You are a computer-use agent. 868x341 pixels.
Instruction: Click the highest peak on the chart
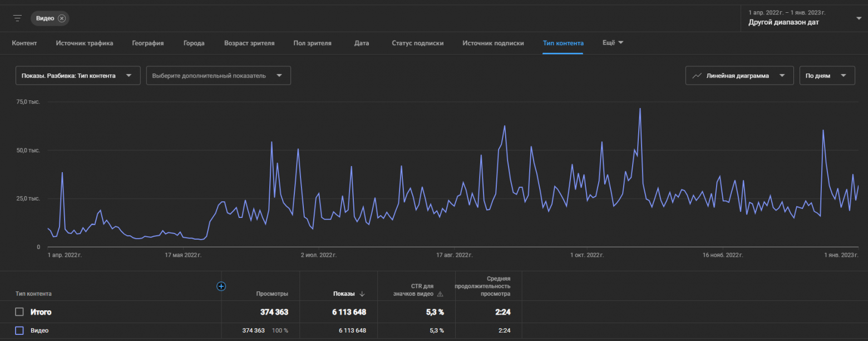coord(640,109)
